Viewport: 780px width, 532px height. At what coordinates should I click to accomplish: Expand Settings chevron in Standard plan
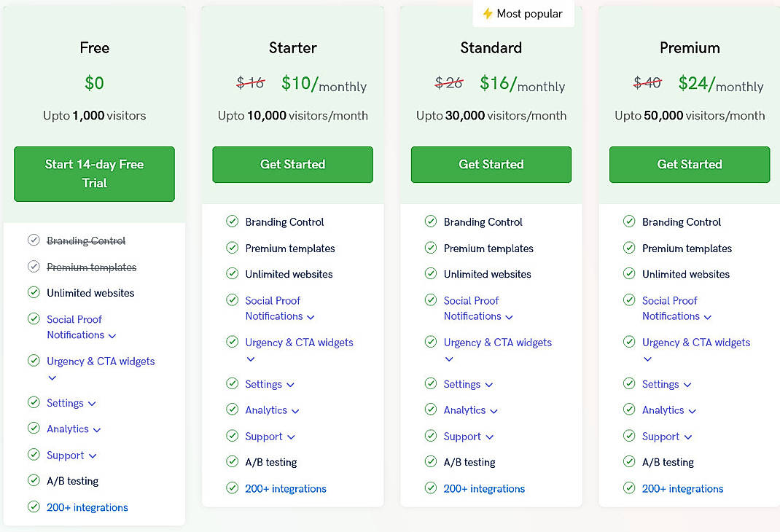pyautogui.click(x=488, y=385)
